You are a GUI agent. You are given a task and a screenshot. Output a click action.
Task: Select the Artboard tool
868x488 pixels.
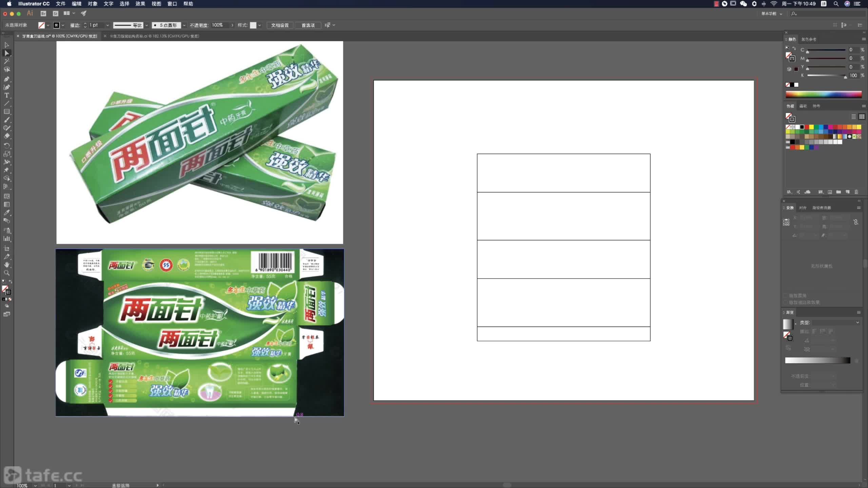[6, 248]
